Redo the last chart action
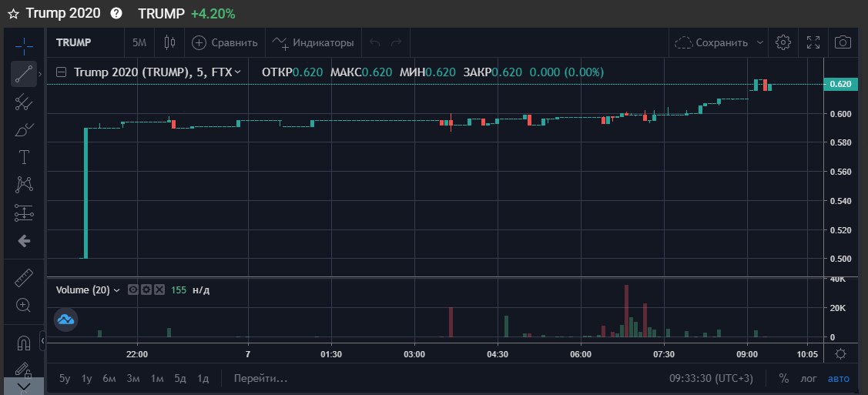This screenshot has width=868, height=395. [396, 42]
